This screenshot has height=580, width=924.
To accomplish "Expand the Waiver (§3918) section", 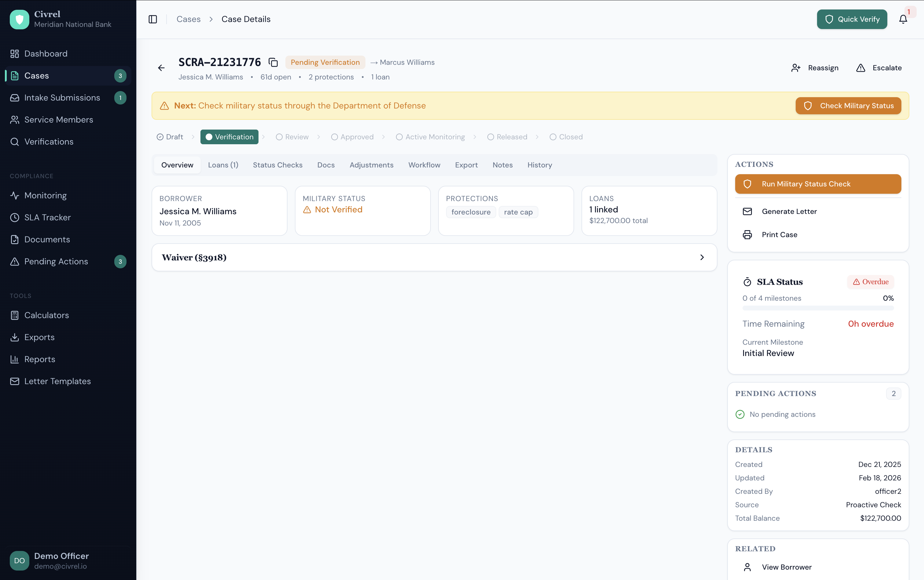I will tap(434, 257).
